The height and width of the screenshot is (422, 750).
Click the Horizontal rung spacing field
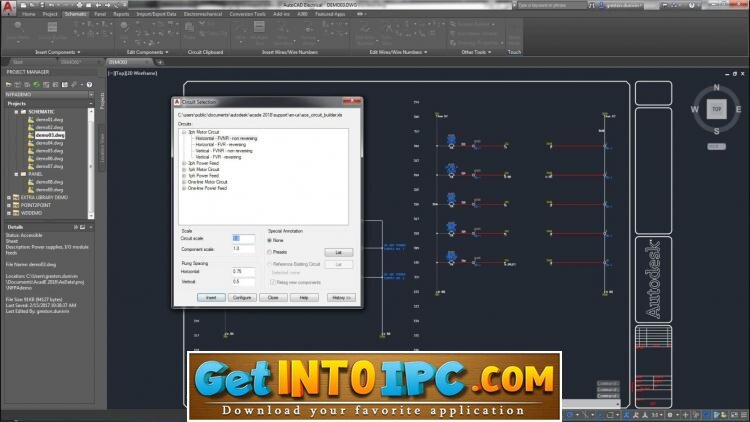(x=243, y=271)
